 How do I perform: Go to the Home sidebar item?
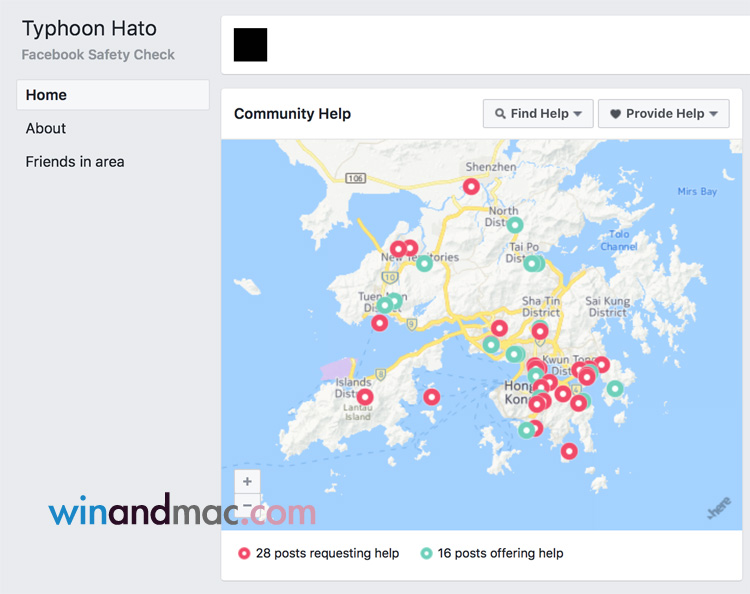46,95
